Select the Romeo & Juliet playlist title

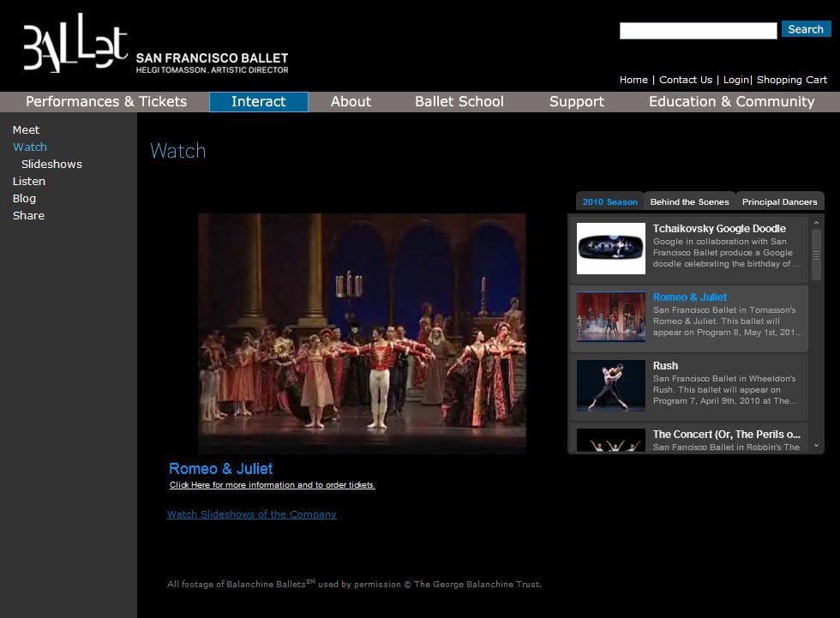coord(689,297)
